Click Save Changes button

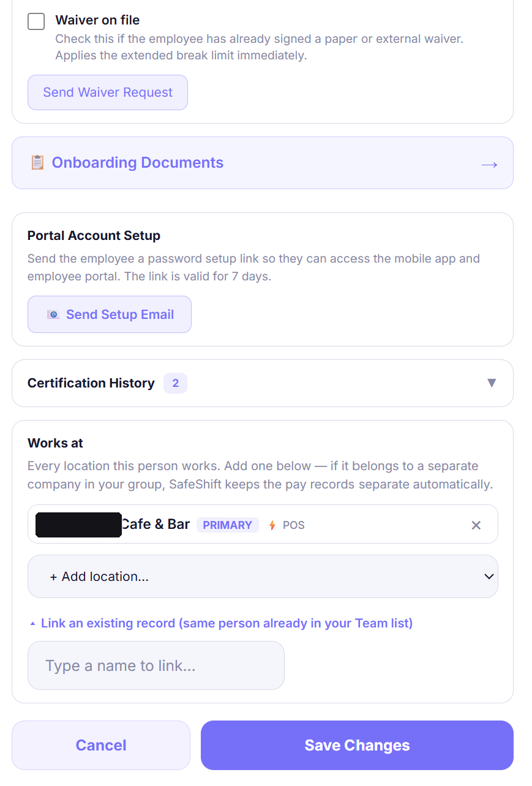point(357,745)
